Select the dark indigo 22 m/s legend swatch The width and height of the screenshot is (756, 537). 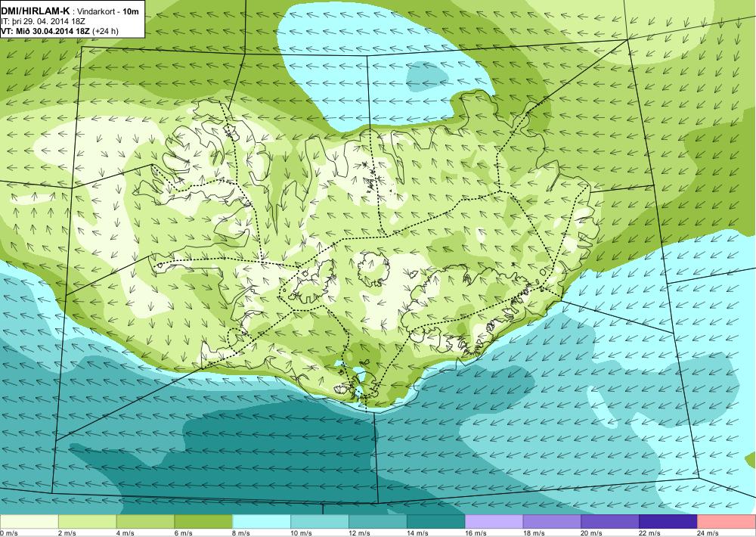pyautogui.click(x=668, y=522)
